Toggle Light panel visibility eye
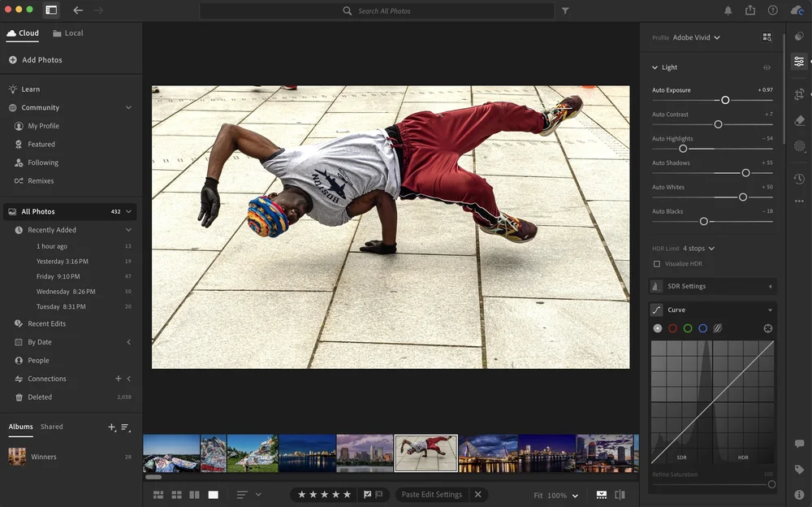Image resolution: width=812 pixels, height=507 pixels. click(x=767, y=67)
